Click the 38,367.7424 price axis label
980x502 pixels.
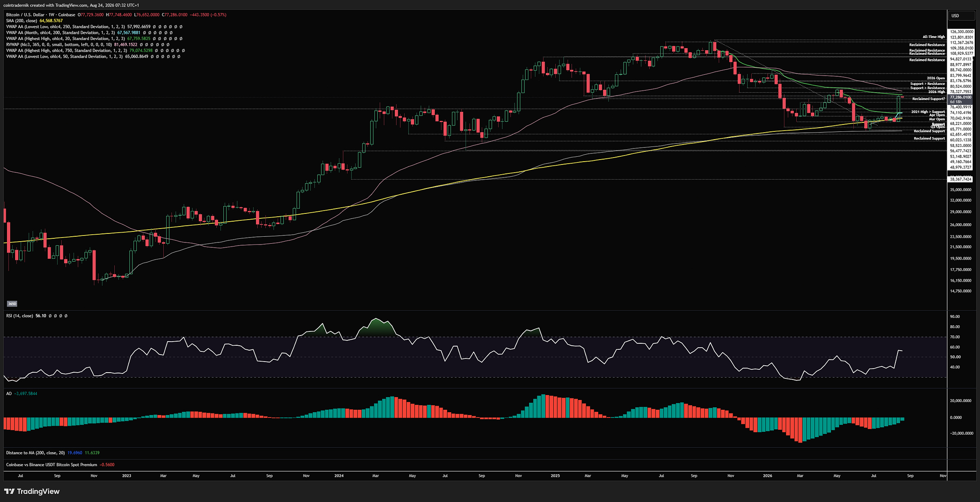coord(960,179)
